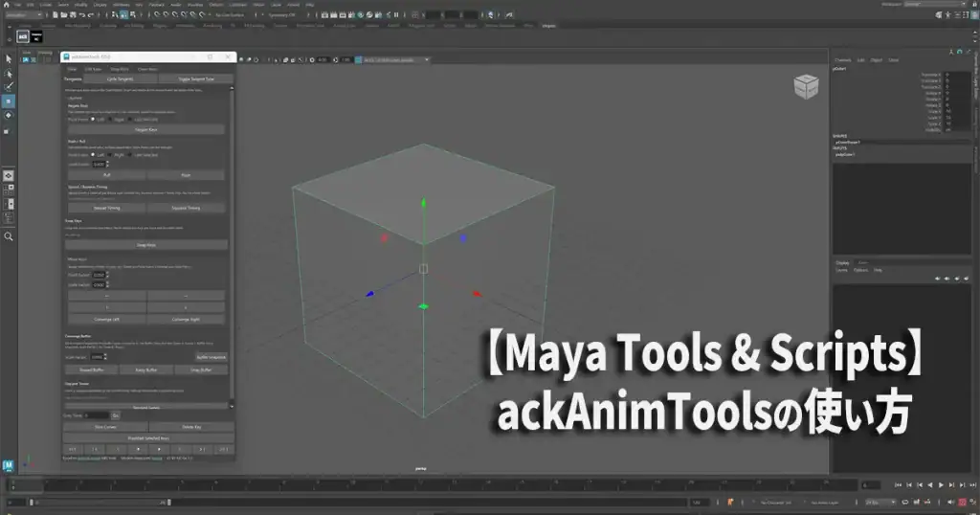980x515 pixels.
Task: Open the Windows menu in the menu bar
Action: [x=122, y=5]
